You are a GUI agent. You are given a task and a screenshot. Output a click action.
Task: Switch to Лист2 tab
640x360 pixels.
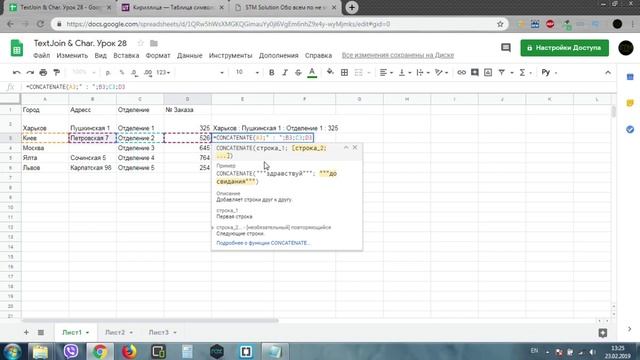click(116, 332)
